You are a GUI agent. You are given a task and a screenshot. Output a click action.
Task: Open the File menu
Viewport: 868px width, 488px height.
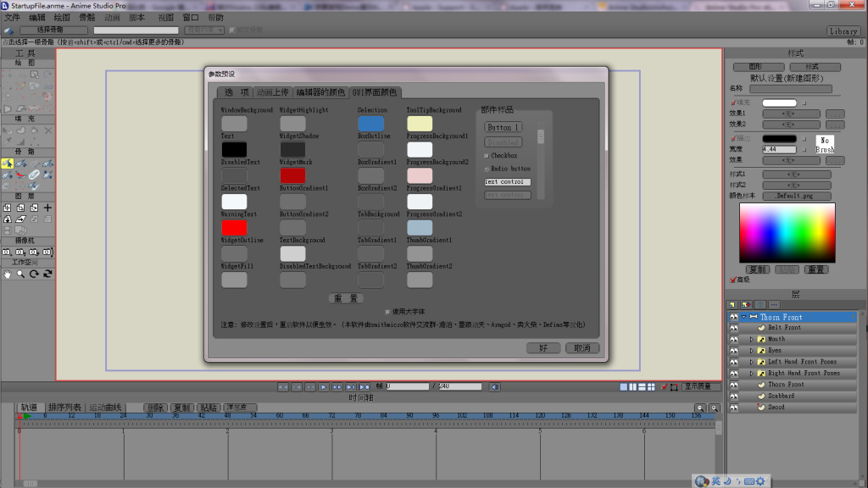pos(12,18)
